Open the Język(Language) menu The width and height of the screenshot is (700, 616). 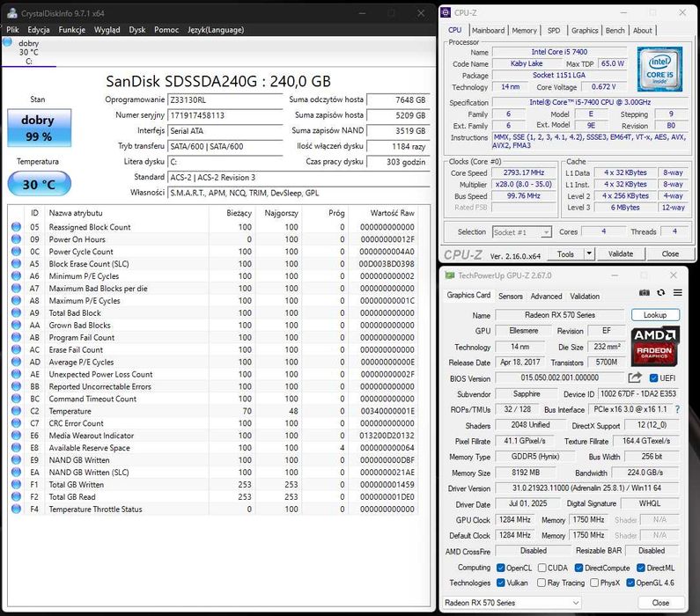(216, 29)
